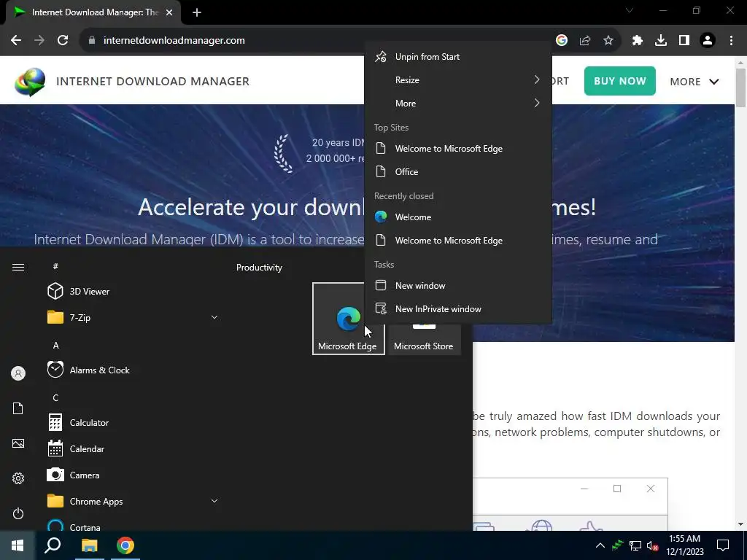Expand the Chrome Apps folder
Image resolution: width=747 pixels, height=560 pixels.
(132, 502)
